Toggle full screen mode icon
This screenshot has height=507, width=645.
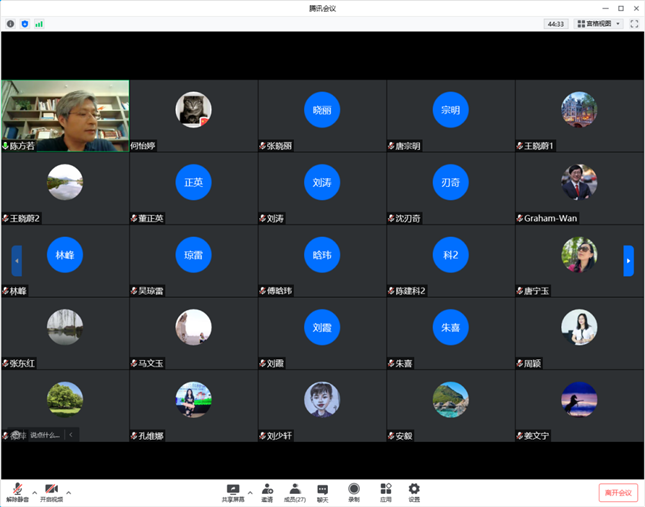click(x=634, y=23)
